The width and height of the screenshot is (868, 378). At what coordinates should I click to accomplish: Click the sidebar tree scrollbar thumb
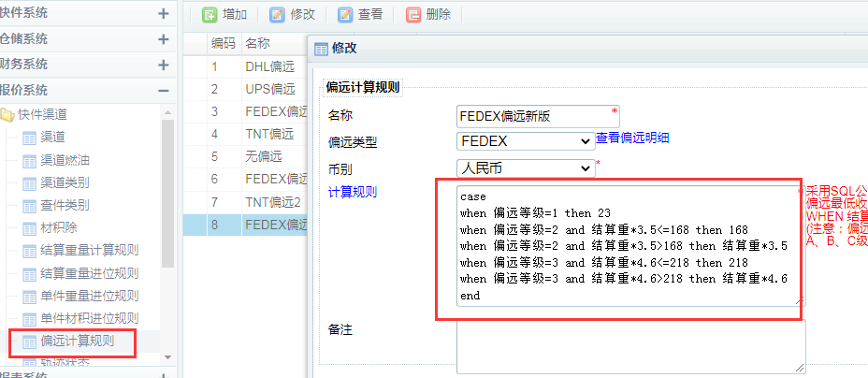(x=168, y=193)
